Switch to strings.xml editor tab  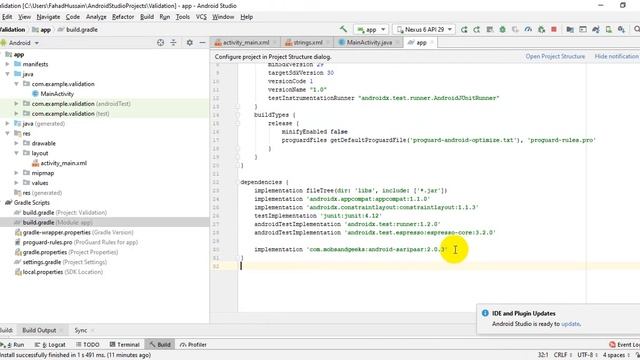pos(307,42)
